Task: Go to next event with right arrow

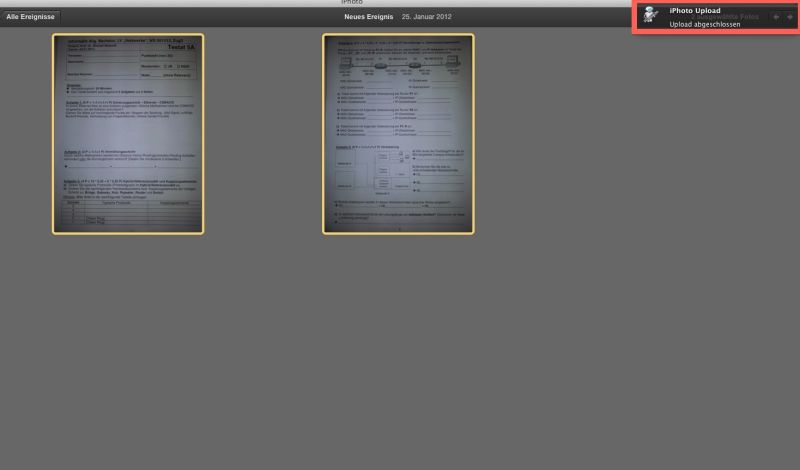Action: click(789, 17)
